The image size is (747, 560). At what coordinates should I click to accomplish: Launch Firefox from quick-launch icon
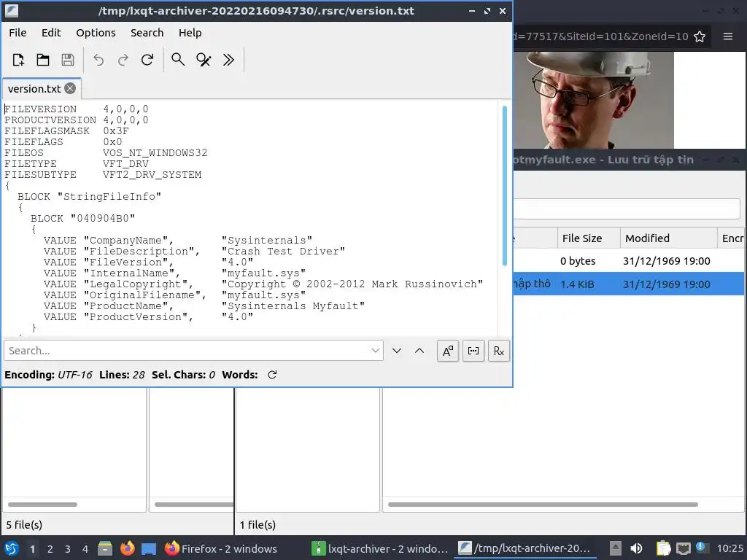[x=127, y=548]
